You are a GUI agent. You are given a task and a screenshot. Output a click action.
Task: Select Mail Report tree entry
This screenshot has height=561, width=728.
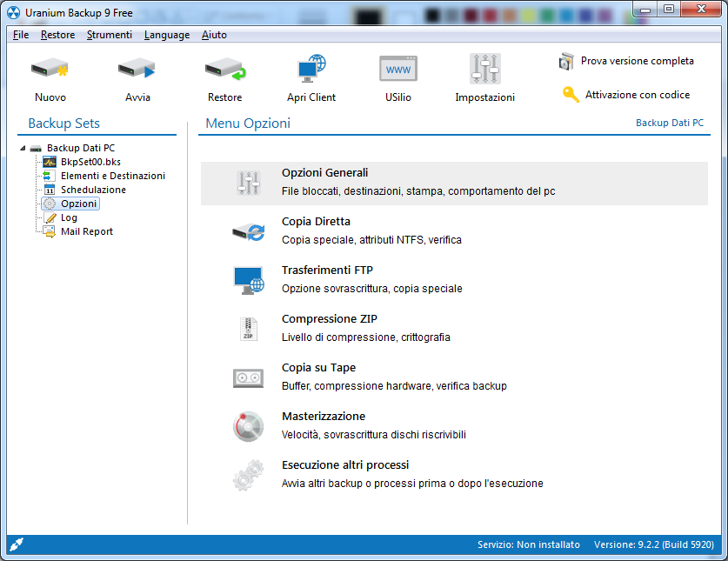tap(87, 231)
